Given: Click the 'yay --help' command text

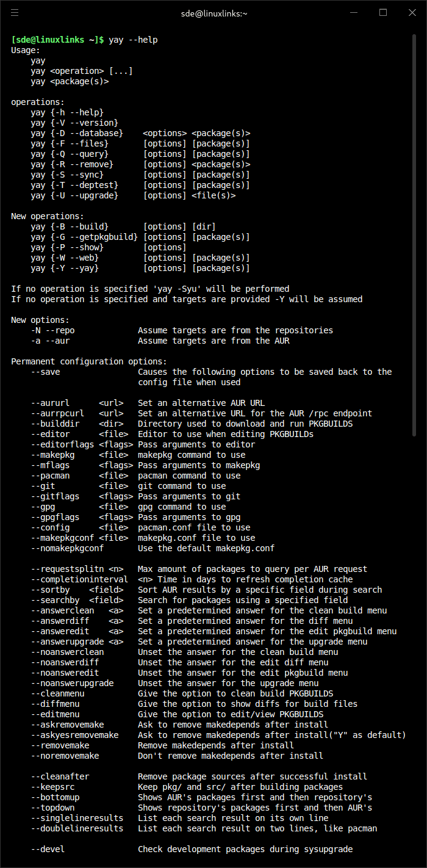Looking at the screenshot, I should coord(133,40).
